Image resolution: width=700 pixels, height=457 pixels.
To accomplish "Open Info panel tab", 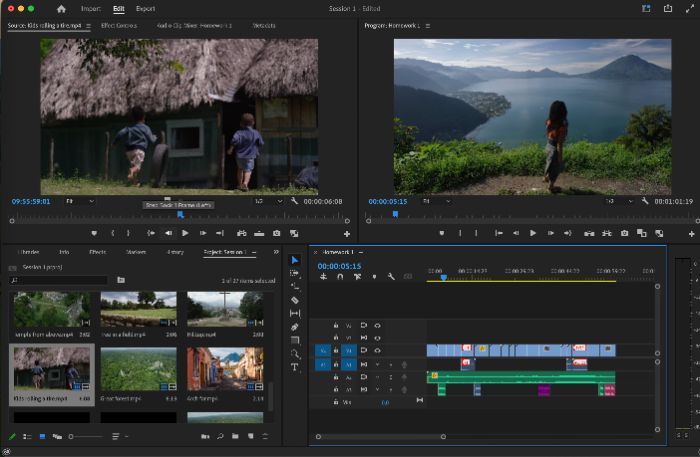I will (x=64, y=252).
